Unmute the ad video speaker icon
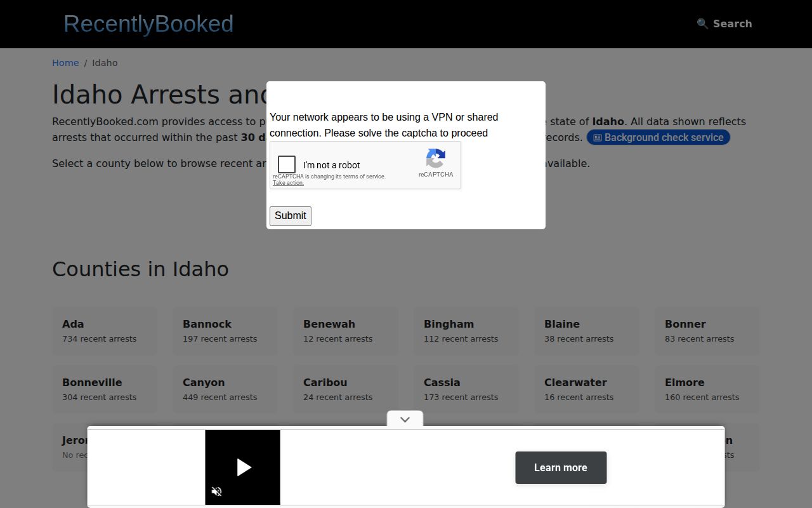The image size is (812, 508). [216, 491]
